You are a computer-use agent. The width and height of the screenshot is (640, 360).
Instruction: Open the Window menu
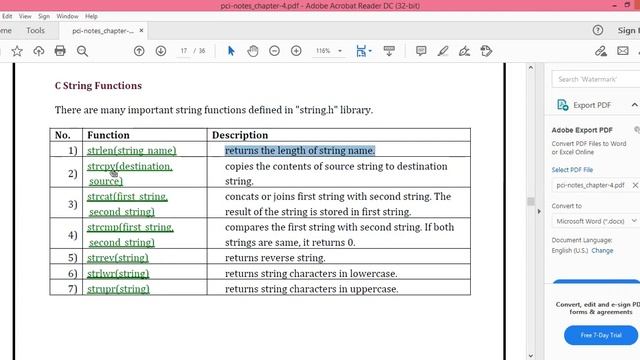pos(67,16)
